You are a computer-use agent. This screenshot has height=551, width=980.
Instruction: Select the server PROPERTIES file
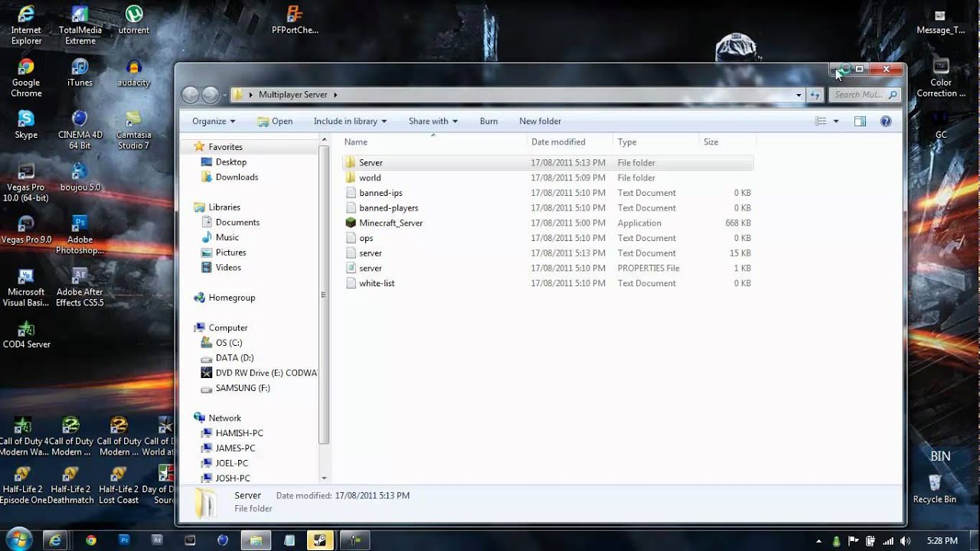pos(547,268)
